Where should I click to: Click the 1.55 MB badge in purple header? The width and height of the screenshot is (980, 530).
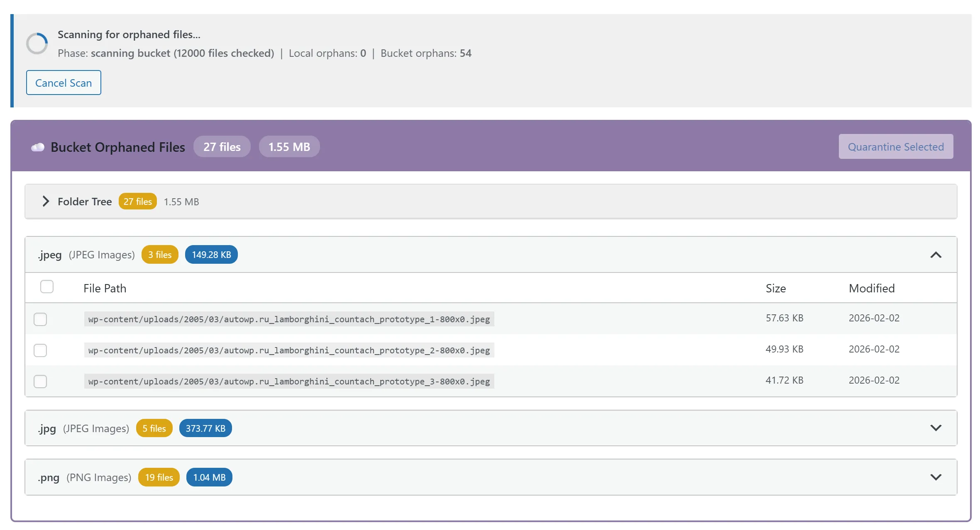coord(289,146)
